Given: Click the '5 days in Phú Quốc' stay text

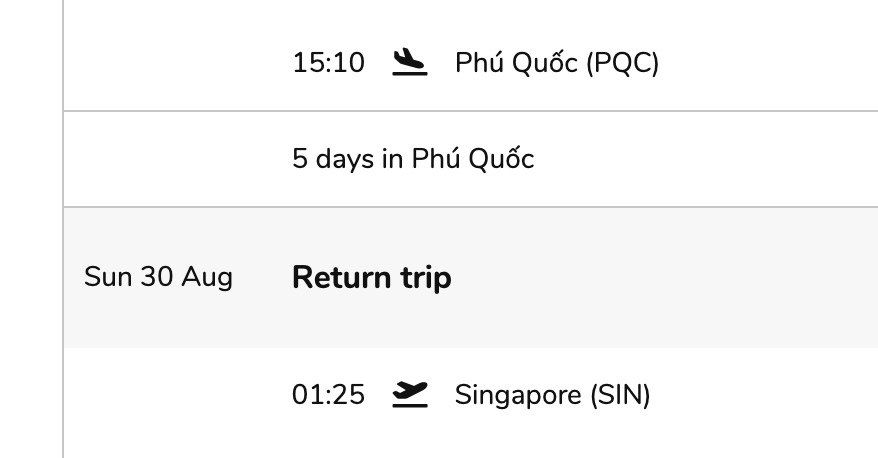Looking at the screenshot, I should coord(413,158).
